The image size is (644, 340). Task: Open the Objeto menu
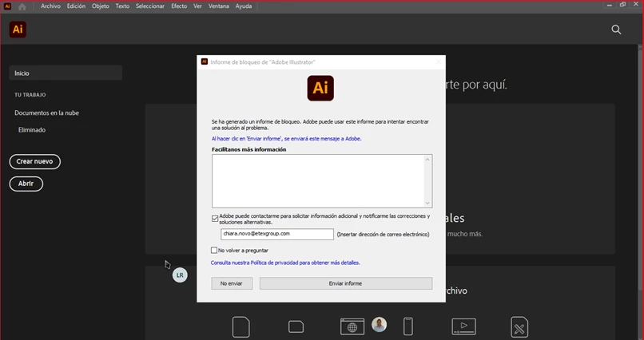(100, 6)
